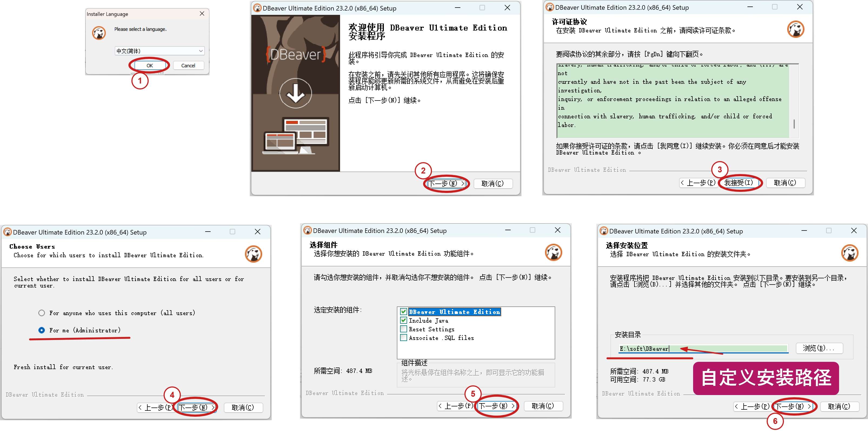Close the 选择安装位置 window
Screen dimensions: 868x431
(853, 231)
